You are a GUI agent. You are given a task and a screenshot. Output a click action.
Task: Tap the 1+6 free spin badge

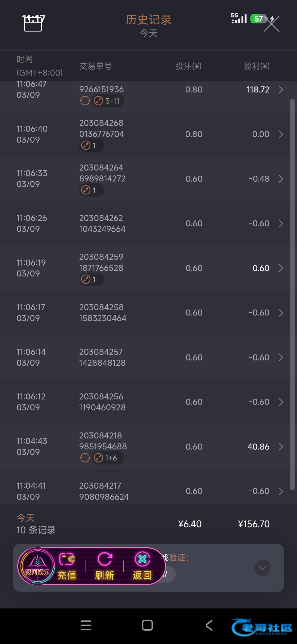(108, 458)
